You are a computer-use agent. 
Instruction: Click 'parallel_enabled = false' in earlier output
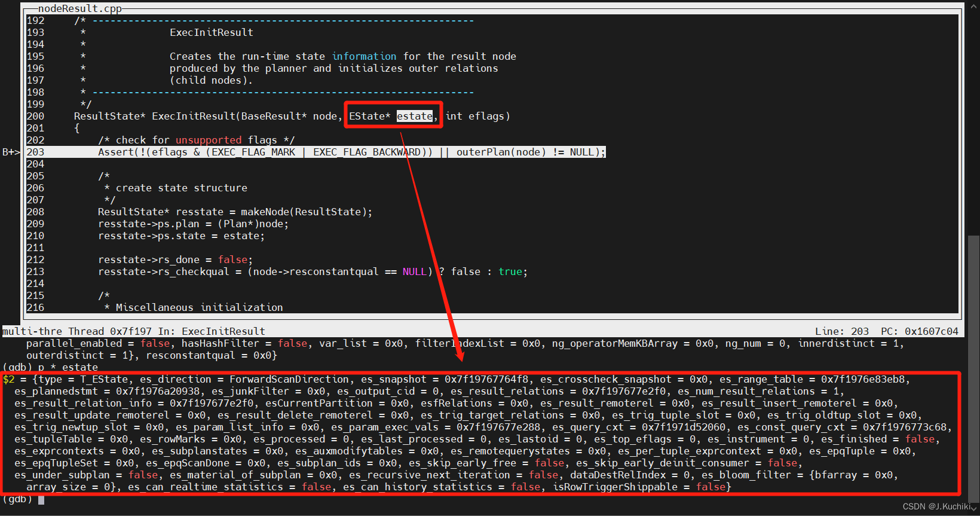pos(98,343)
